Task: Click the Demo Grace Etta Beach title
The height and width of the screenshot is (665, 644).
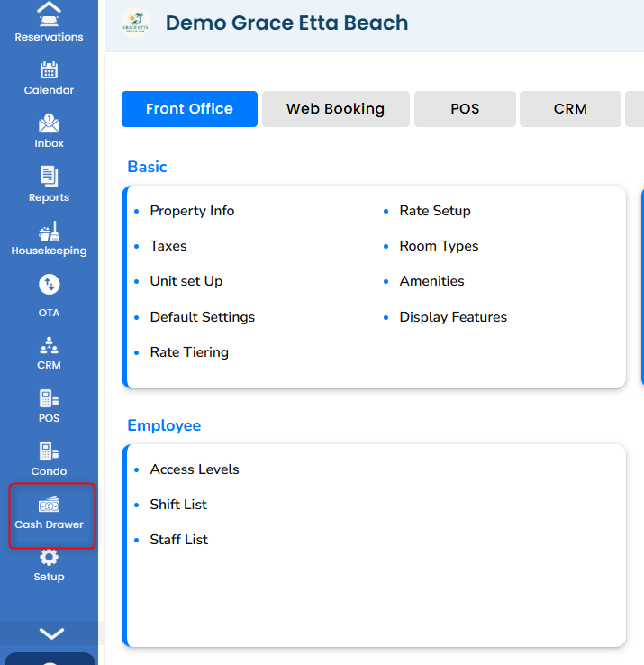Action: point(286,23)
